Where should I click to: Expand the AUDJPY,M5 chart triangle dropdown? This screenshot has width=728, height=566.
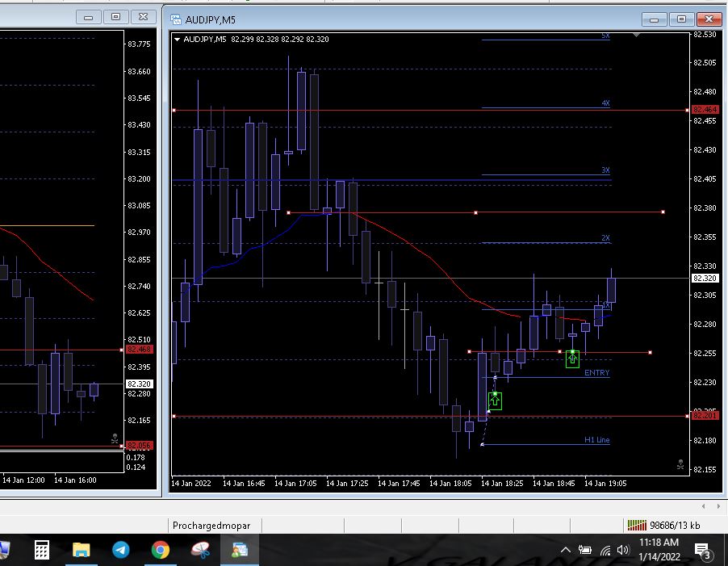point(178,39)
